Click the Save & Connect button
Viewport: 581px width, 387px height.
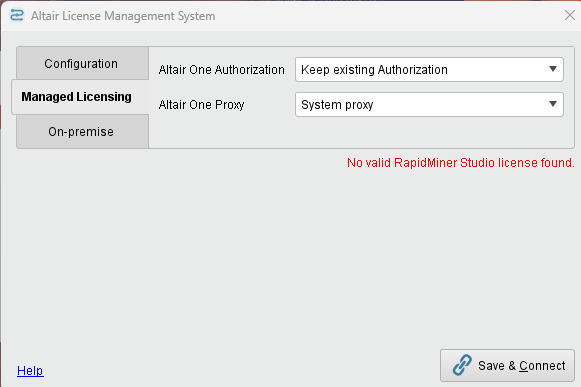(507, 366)
